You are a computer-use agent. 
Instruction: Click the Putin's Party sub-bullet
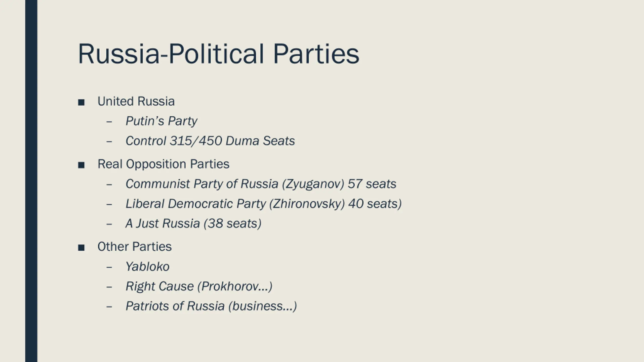pos(161,121)
